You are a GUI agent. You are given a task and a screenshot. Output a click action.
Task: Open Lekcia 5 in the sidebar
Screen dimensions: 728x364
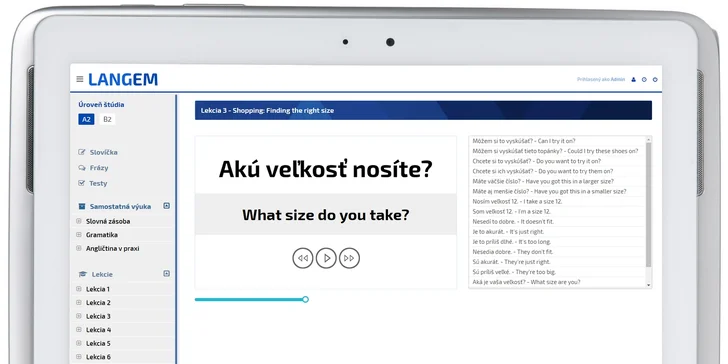[98, 344]
